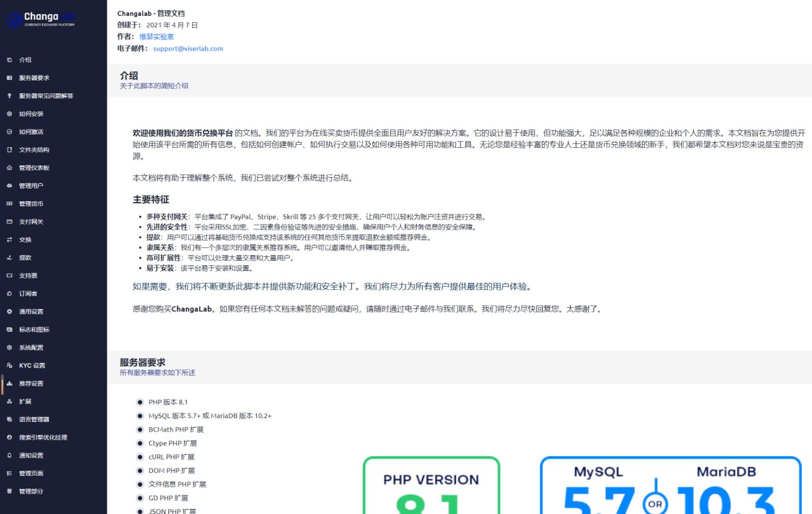The width and height of the screenshot is (812, 514).
Task: Open 通知设置 via the bell icon
Action: pos(9,455)
